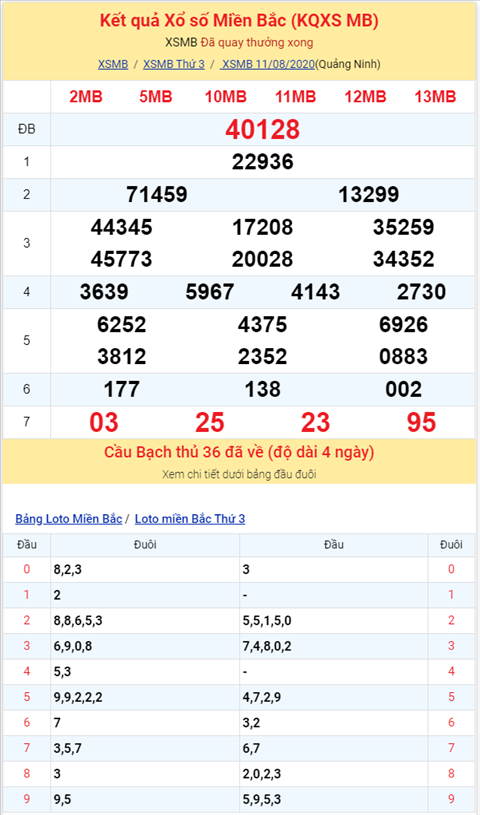Click the second prize number 71459

click(x=157, y=194)
